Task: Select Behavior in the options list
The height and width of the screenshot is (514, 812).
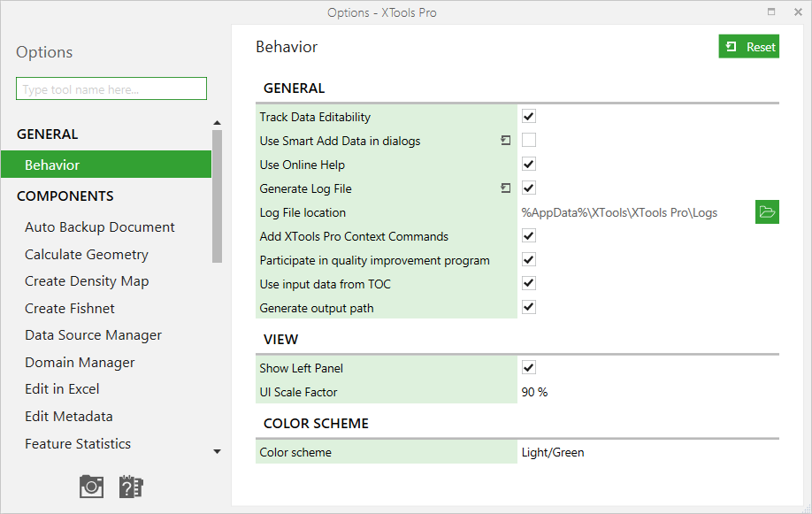Action: tap(106, 165)
